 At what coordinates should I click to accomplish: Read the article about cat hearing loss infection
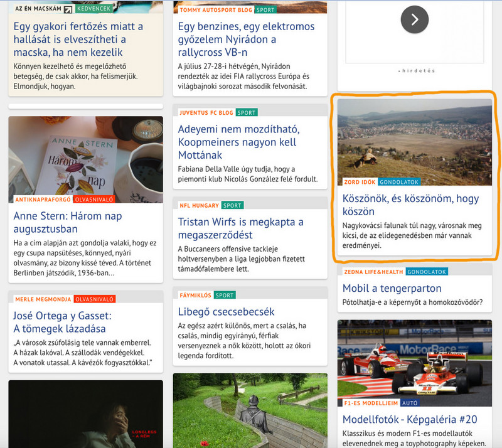click(78, 40)
